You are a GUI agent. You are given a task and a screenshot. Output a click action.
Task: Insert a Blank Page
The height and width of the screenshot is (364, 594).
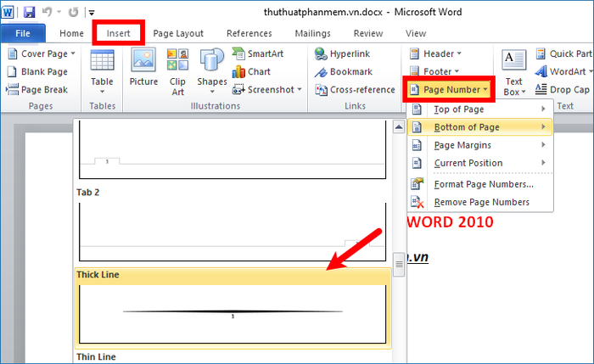pos(37,71)
